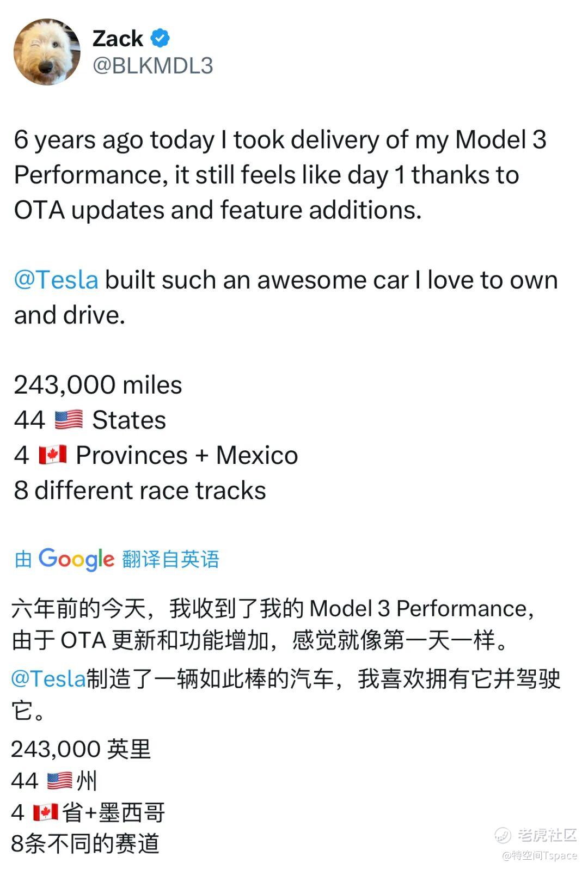
Task: Click the 老虎社区 watermark text
Action: click(x=547, y=834)
